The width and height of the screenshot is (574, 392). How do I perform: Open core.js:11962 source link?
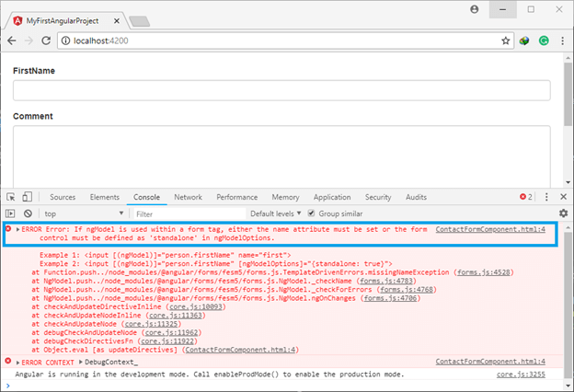(x=171, y=332)
